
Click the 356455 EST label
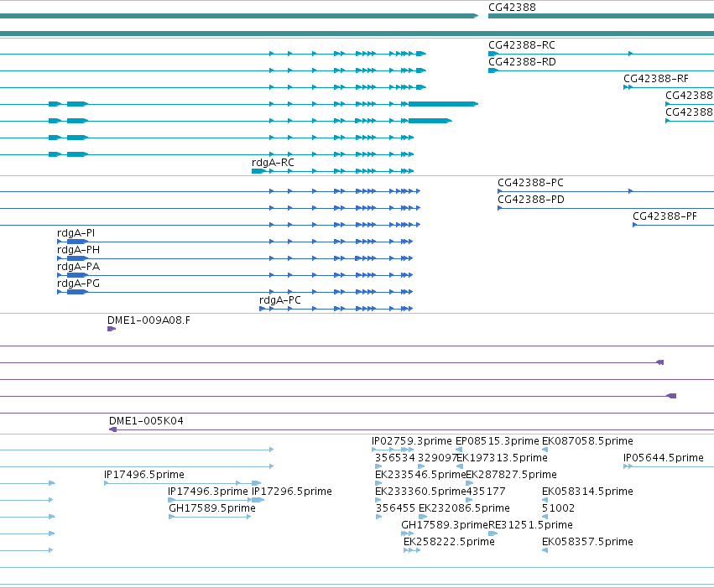coord(395,508)
